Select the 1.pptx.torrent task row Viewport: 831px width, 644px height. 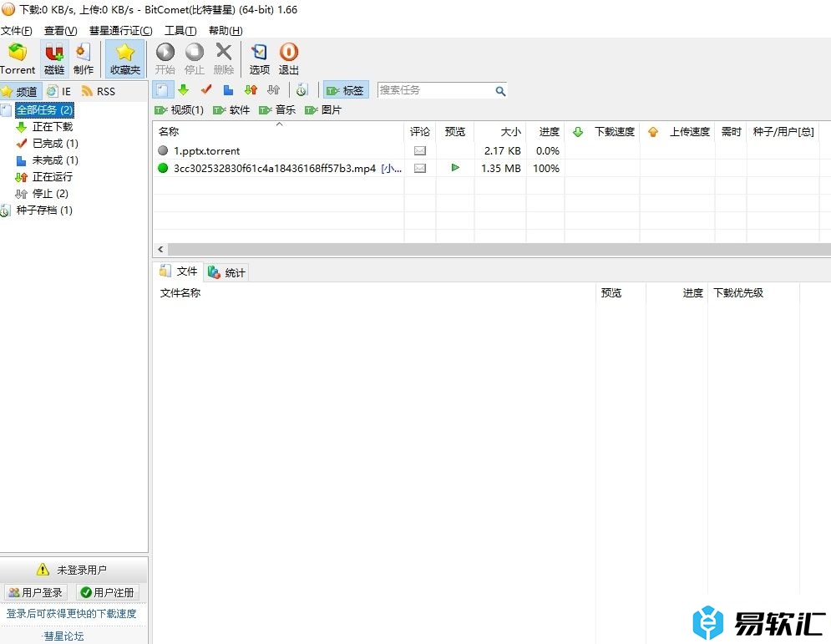tap(206, 151)
